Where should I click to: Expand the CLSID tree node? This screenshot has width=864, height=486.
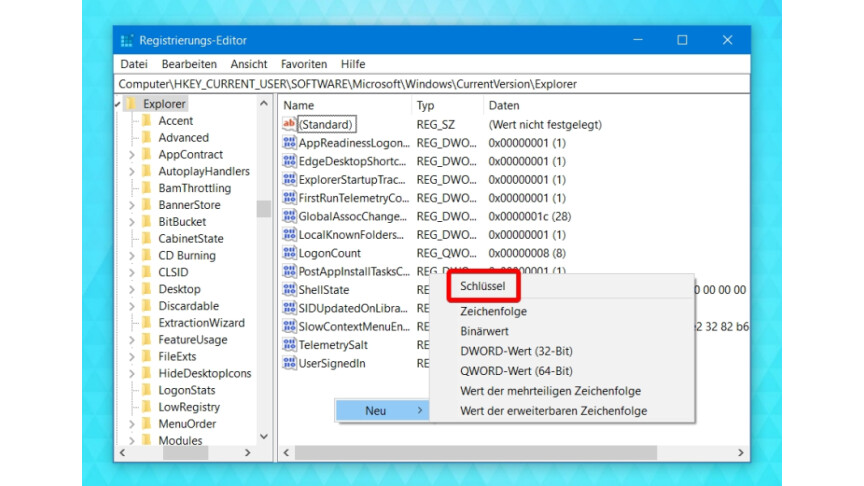132,273
